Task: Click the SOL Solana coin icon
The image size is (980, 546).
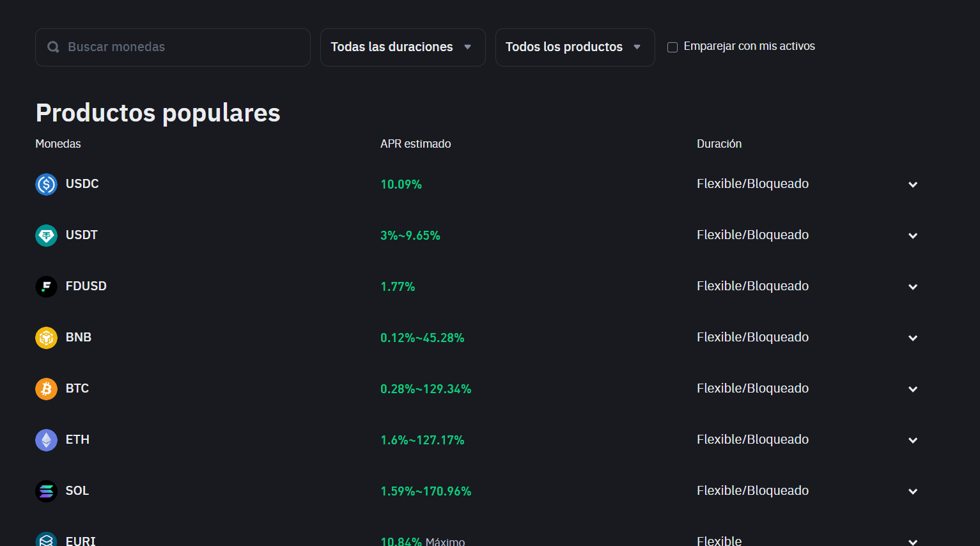Action: (x=46, y=491)
